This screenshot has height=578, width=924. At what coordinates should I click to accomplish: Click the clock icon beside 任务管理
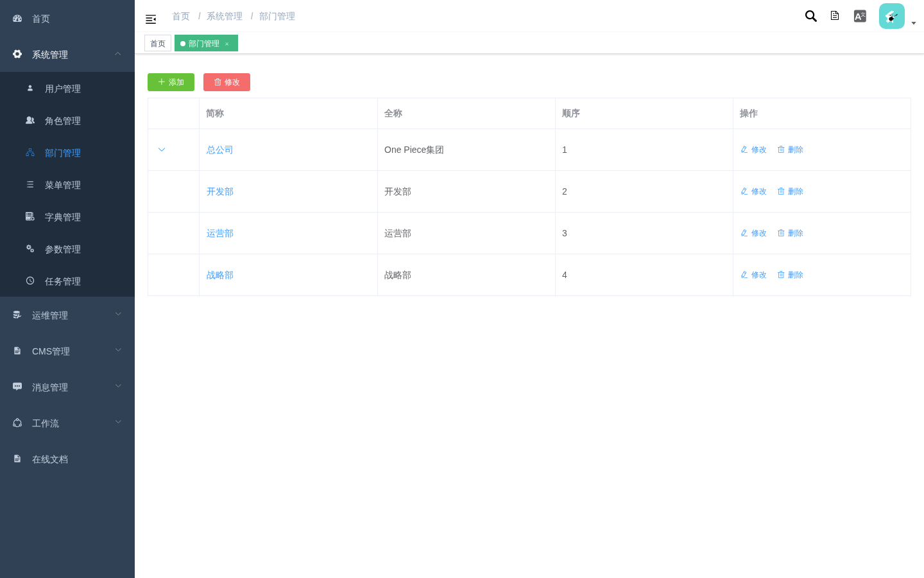pos(30,281)
